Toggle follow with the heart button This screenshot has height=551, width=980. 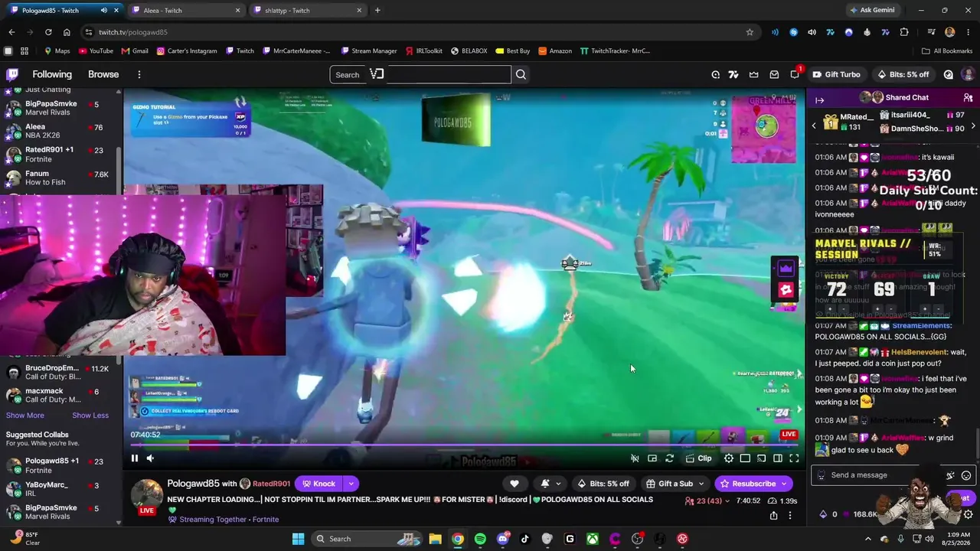point(514,484)
